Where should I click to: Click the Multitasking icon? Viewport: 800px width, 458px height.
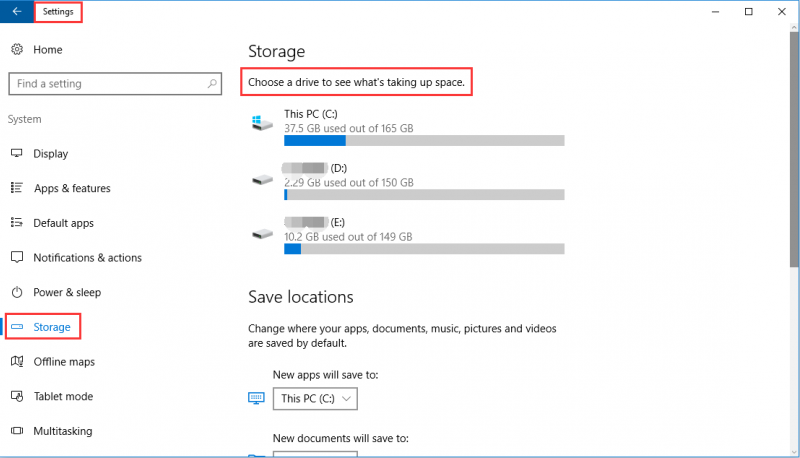click(17, 430)
